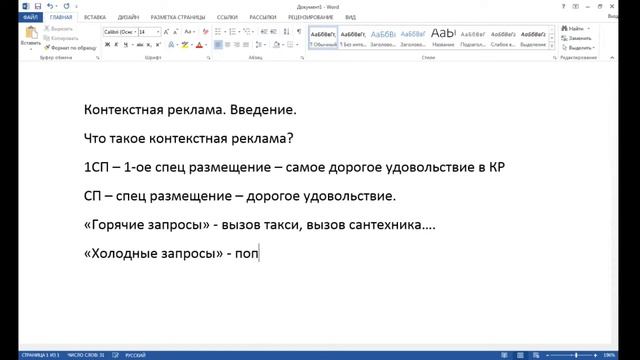Click Копировать (Copy) in the clipboard group
Screen dimensions: 640x360
[x=60, y=38]
